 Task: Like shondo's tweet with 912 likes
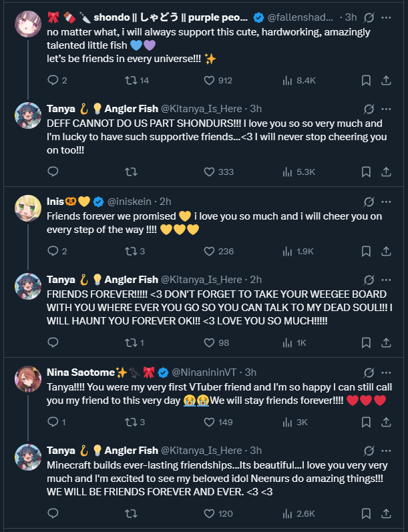209,80
